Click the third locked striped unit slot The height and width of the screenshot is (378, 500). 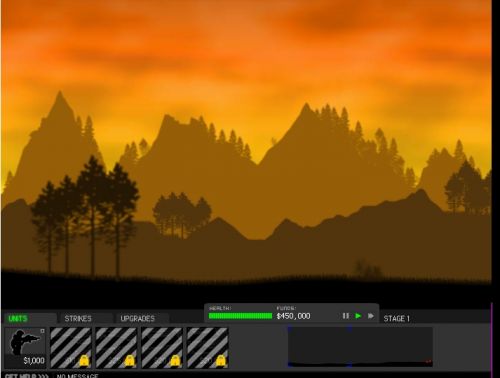162,347
